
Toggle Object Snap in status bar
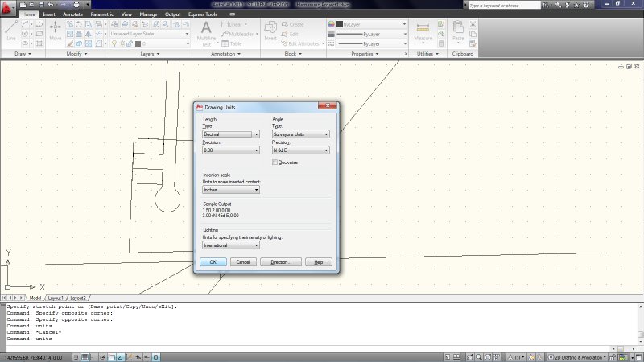point(112,357)
